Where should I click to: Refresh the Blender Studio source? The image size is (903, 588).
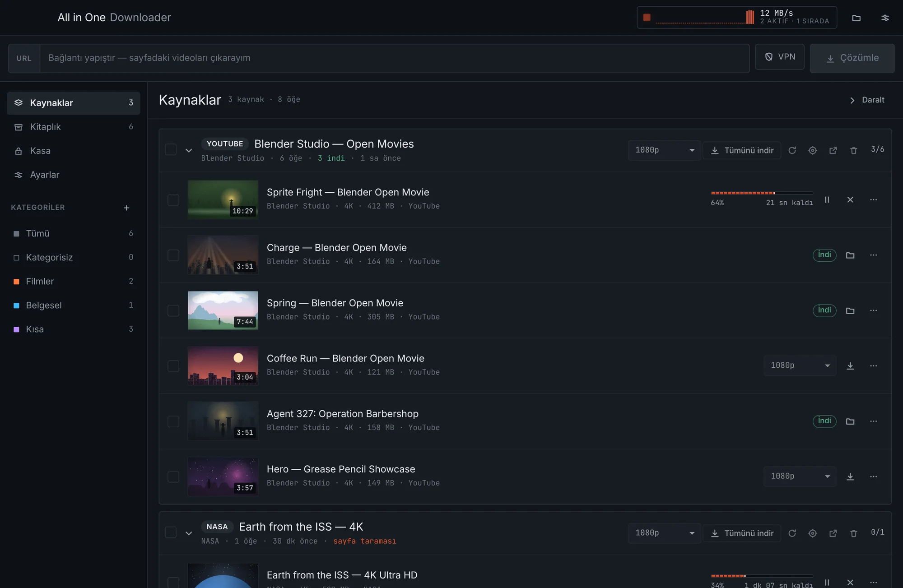(792, 150)
